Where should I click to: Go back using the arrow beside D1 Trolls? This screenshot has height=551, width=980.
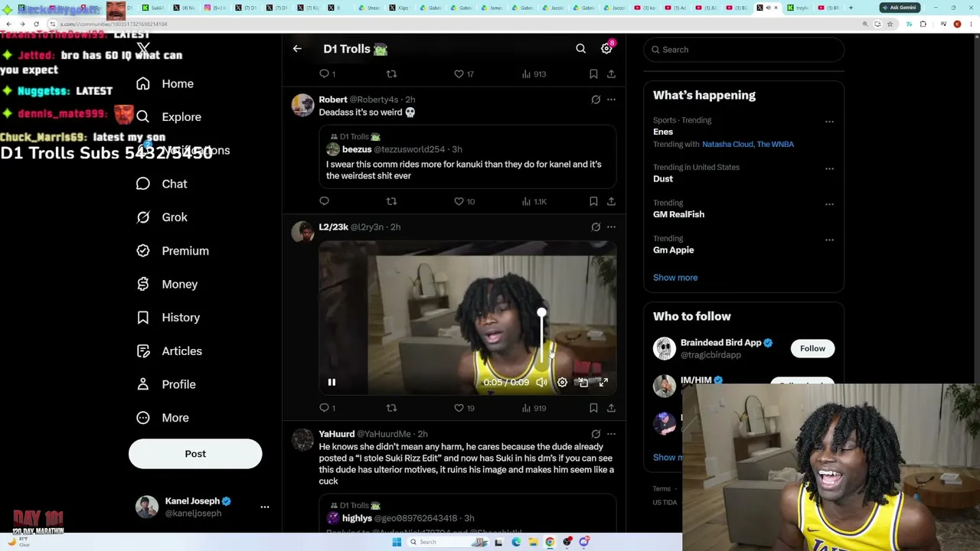click(297, 49)
